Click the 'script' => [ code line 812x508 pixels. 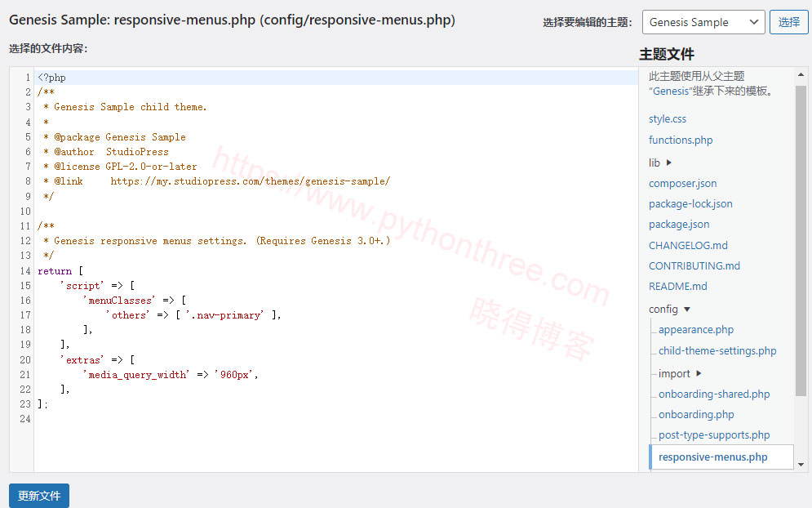[x=97, y=286]
